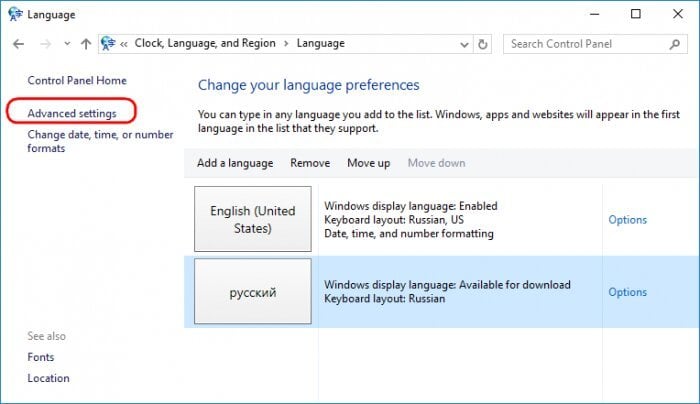Image resolution: width=700 pixels, height=404 pixels.
Task: Go to Control Panel Home
Action: tap(77, 80)
